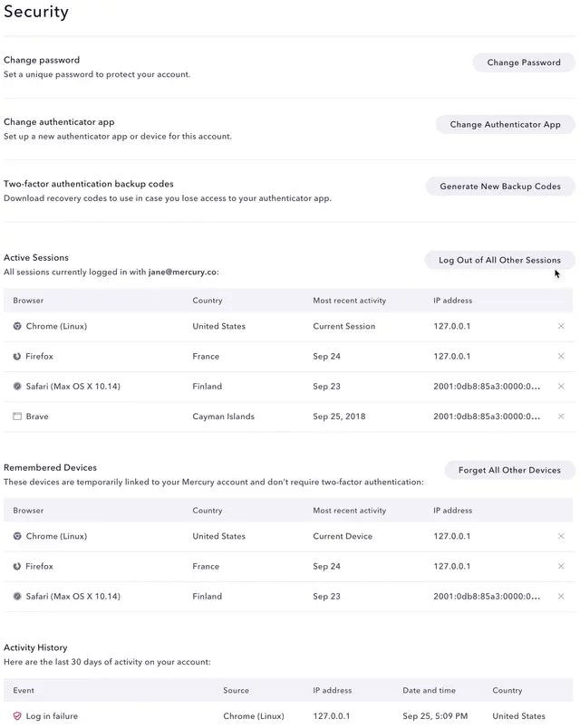Remove the Firefox active session with X
The width and height of the screenshot is (580, 728).
[x=561, y=357]
